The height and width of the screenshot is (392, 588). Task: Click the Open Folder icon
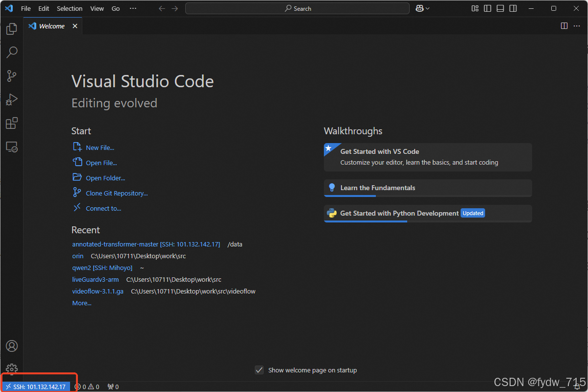[77, 177]
